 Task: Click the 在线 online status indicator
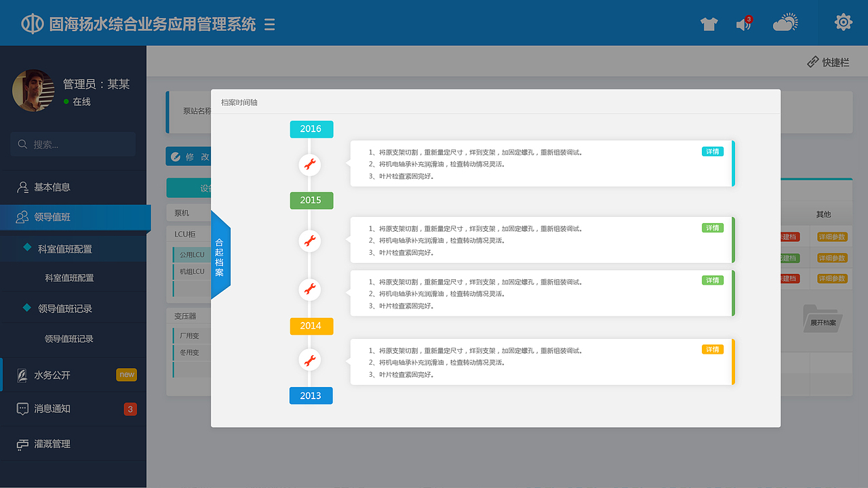coord(77,102)
